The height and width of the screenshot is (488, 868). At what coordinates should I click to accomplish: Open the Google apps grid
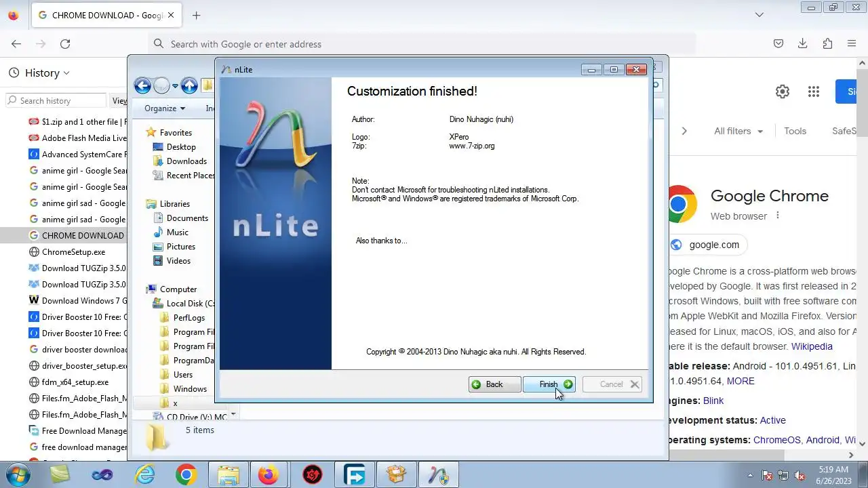(x=814, y=91)
